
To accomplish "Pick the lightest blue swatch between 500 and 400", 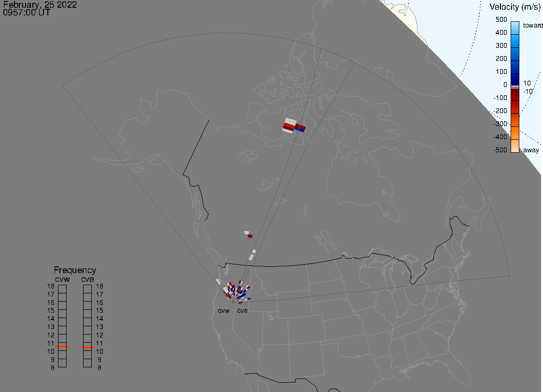I will click(x=515, y=28).
